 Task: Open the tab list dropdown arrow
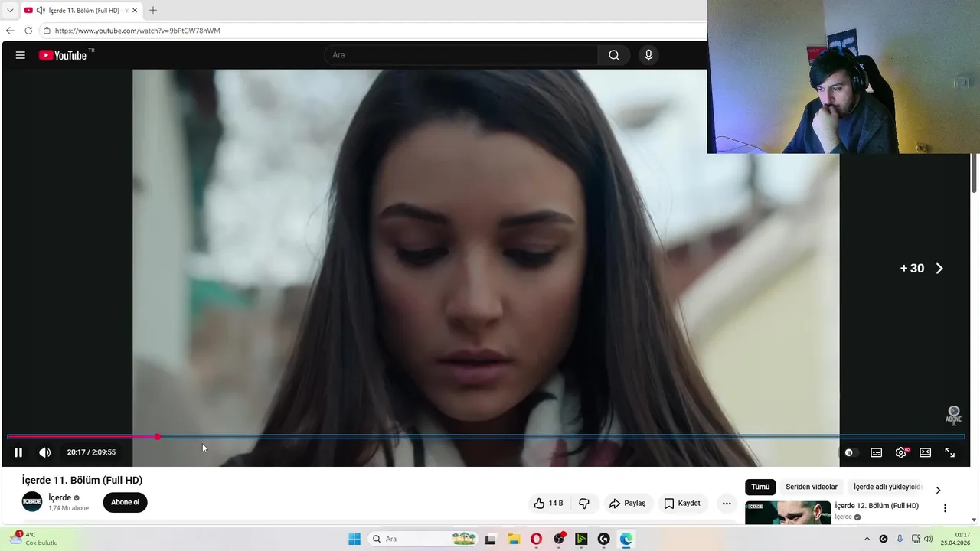coord(10,11)
